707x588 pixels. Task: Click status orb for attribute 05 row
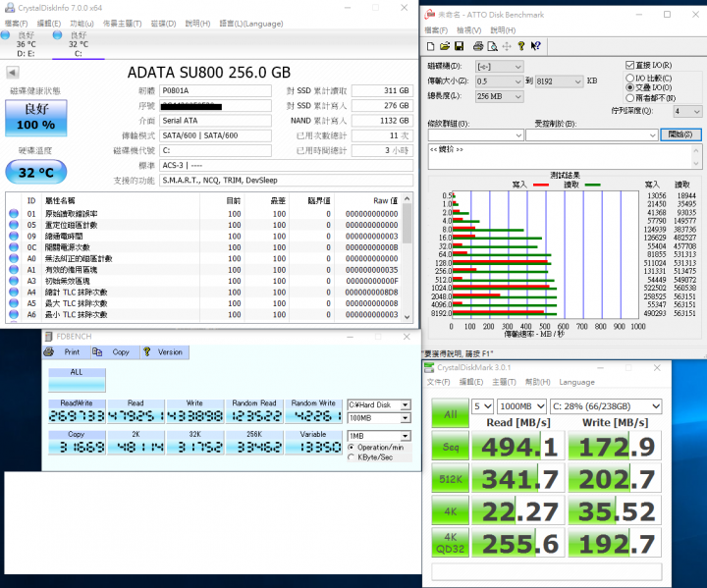coord(14,225)
